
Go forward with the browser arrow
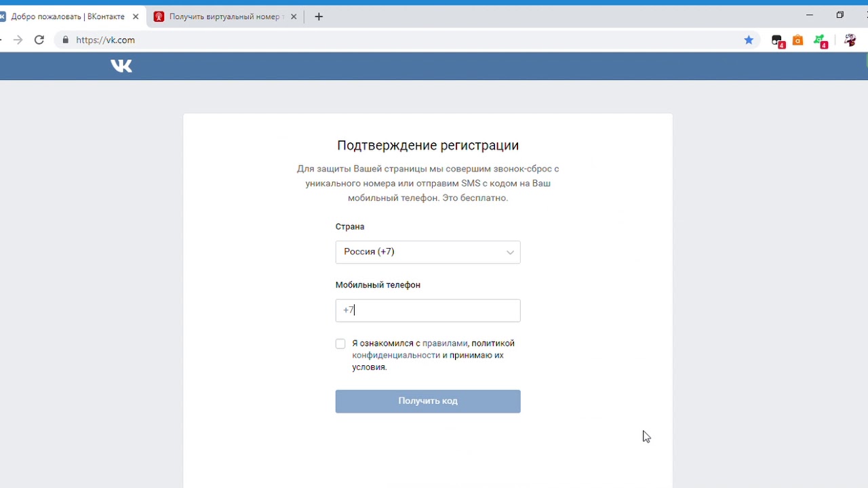click(18, 40)
